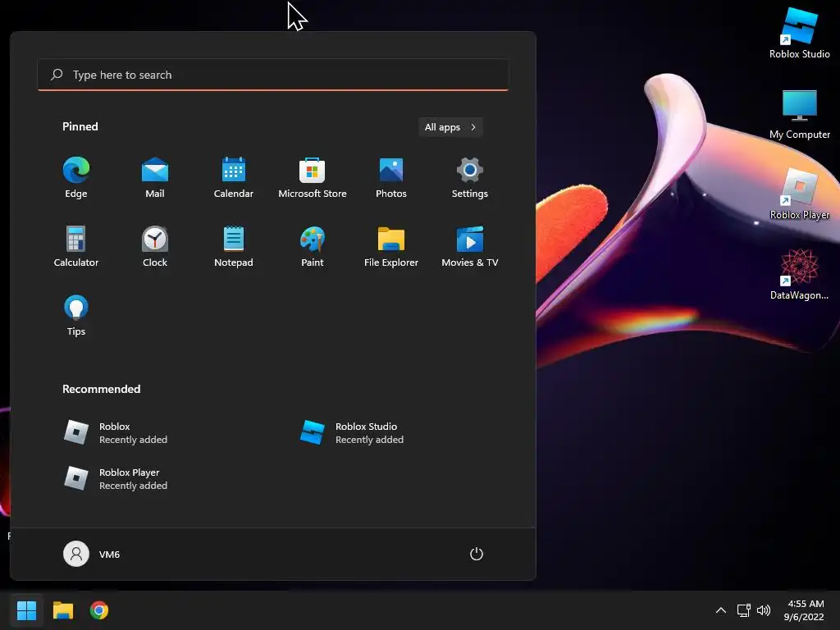Launch the Mail app
The width and height of the screenshot is (840, 630).
155,178
